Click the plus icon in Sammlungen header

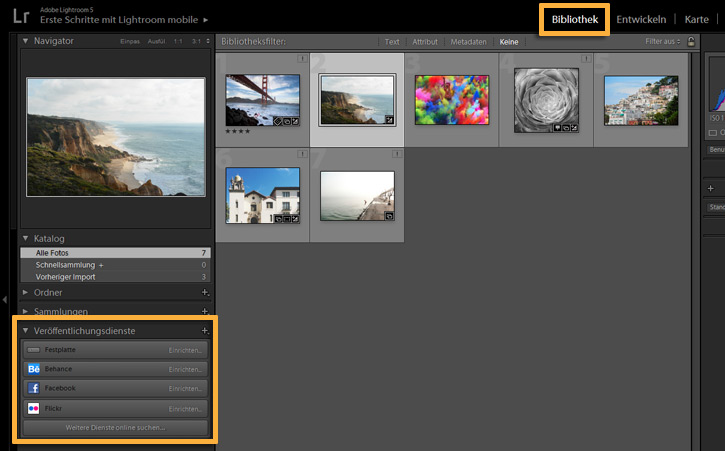pos(205,311)
